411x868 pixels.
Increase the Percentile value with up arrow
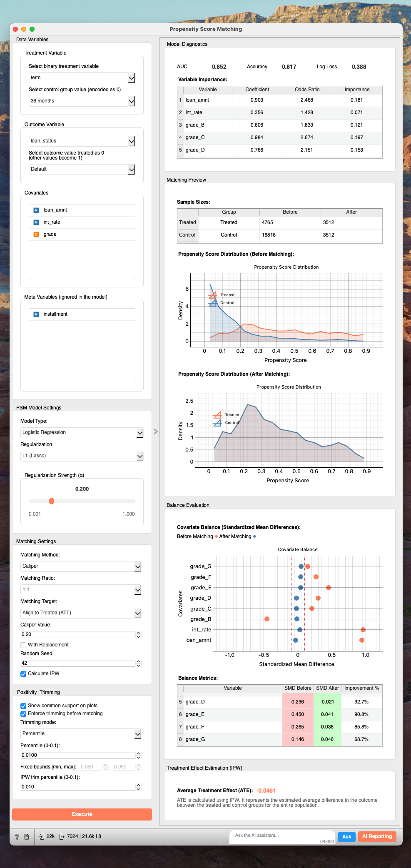[x=139, y=753]
